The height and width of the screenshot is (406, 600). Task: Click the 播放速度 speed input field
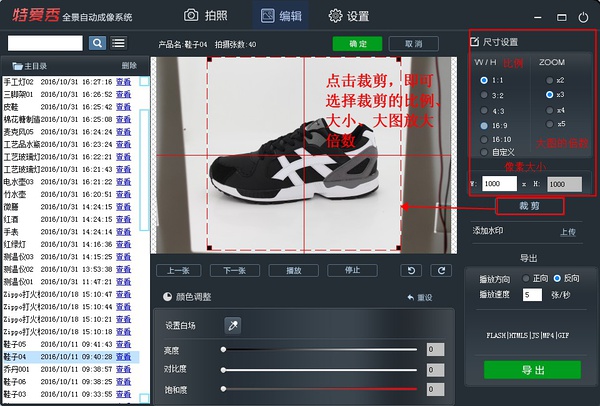click(x=532, y=295)
